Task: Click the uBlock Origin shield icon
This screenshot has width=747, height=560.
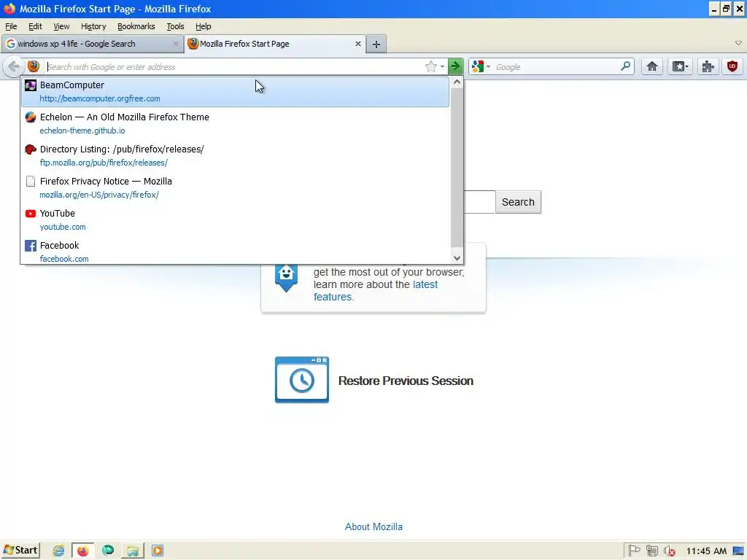Action: (x=732, y=66)
